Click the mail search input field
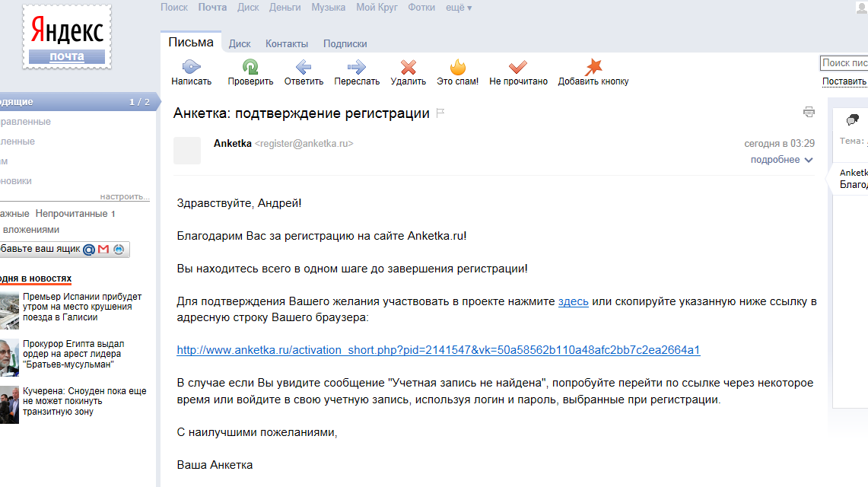The width and height of the screenshot is (868, 487). click(844, 62)
